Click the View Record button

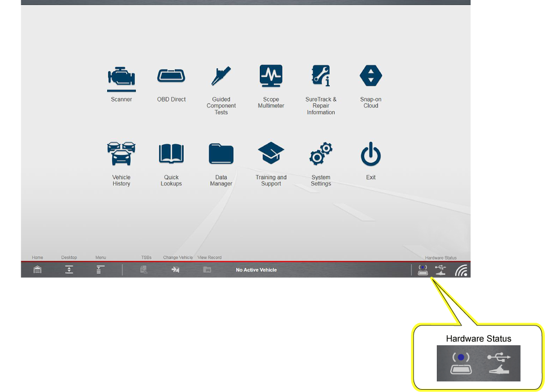tap(207, 270)
